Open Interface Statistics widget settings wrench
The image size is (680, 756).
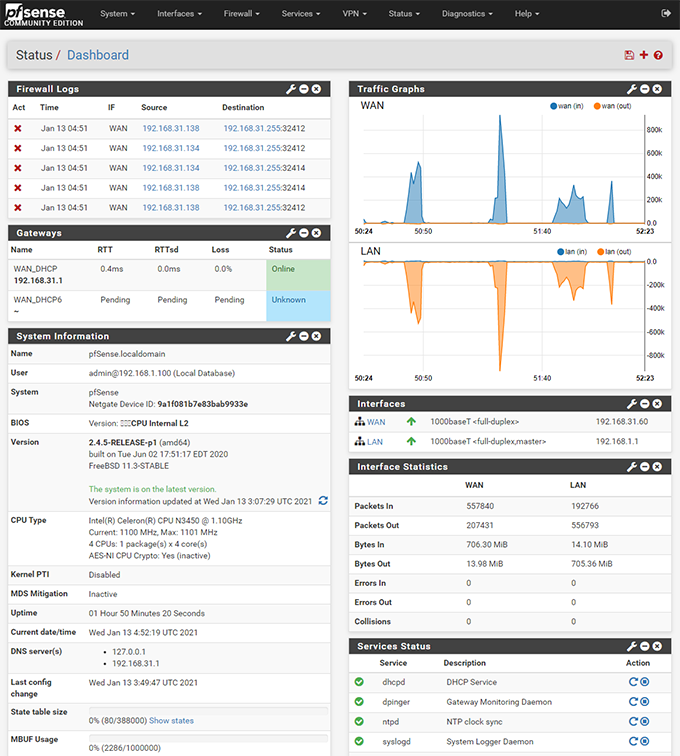(x=632, y=466)
